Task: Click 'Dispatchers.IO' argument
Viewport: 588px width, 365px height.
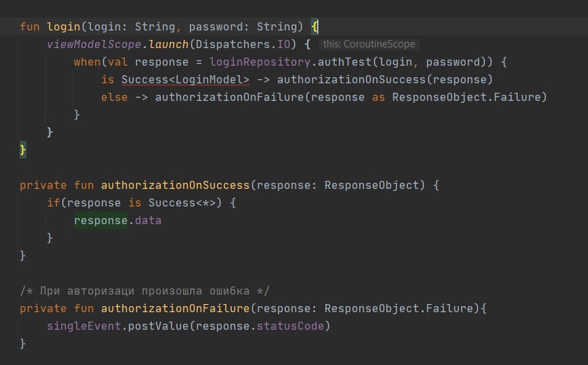Action: pyautogui.click(x=243, y=44)
